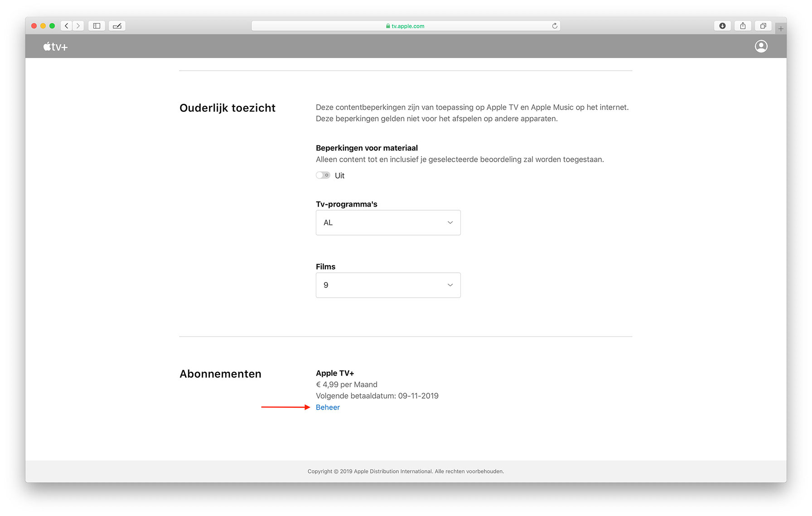Open the account profile icon
The height and width of the screenshot is (516, 812).
pos(761,46)
